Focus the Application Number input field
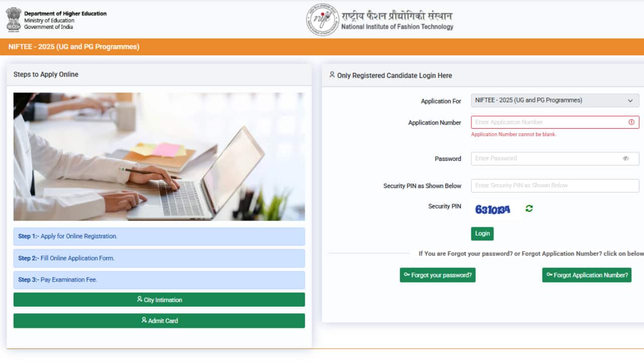This screenshot has width=644, height=362. pyautogui.click(x=555, y=122)
